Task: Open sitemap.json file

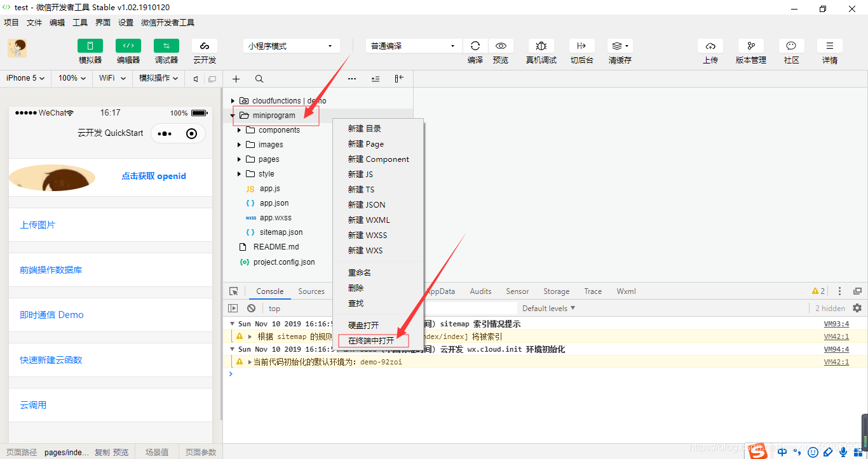Action: point(281,232)
